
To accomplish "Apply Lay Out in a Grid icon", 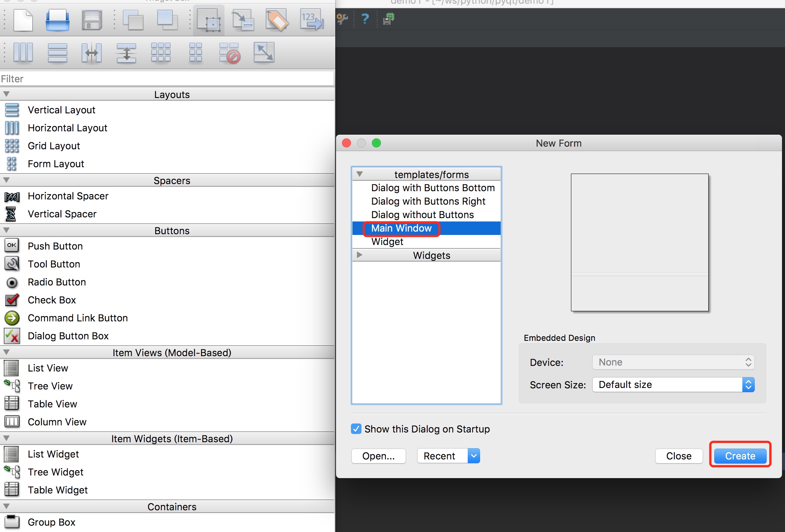I will point(161,52).
